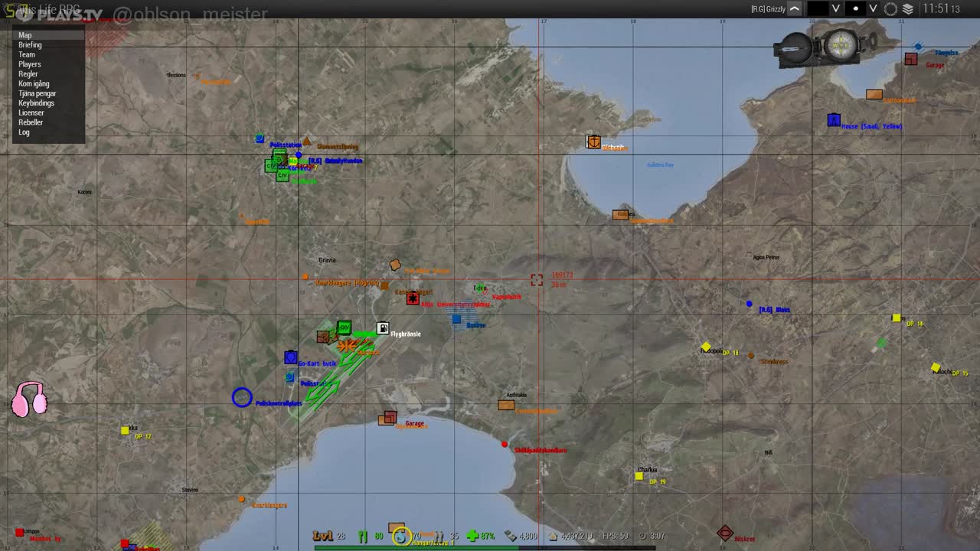The width and height of the screenshot is (980, 551).
Task: Click the orange starburst marker on the airfield
Action: [x=347, y=346]
